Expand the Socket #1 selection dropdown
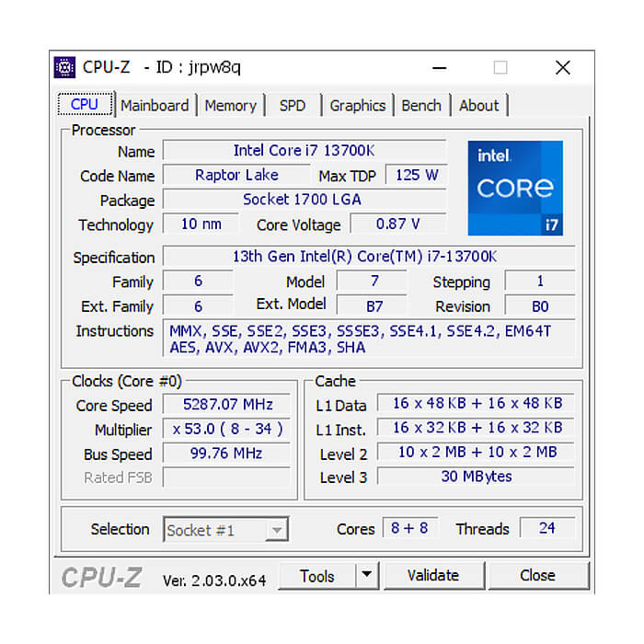 [276, 530]
